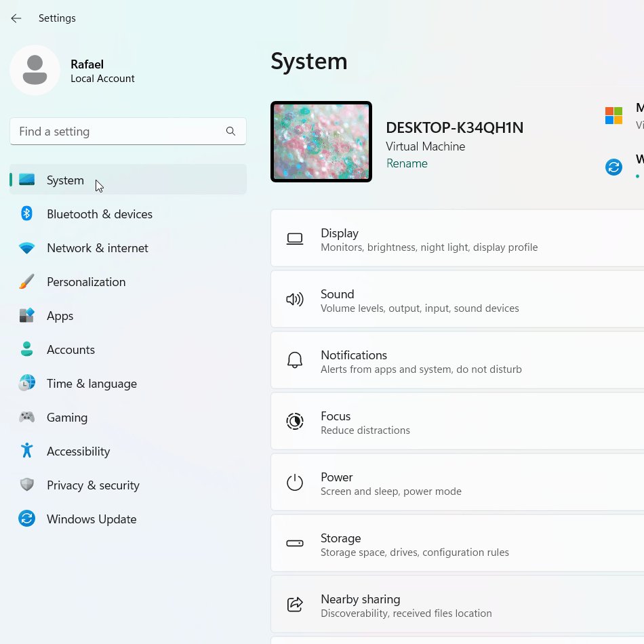Click the Accessibility figure icon
The width and height of the screenshot is (644, 644).
coord(26,451)
